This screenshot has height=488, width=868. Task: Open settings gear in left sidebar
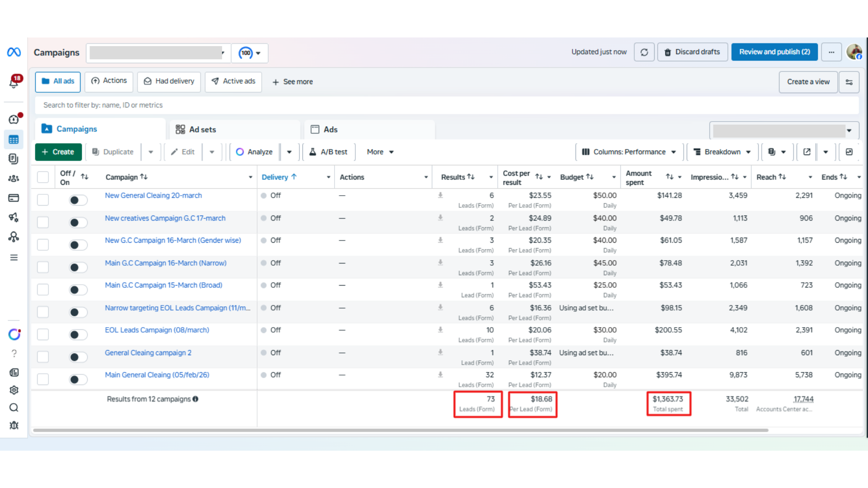(x=14, y=390)
